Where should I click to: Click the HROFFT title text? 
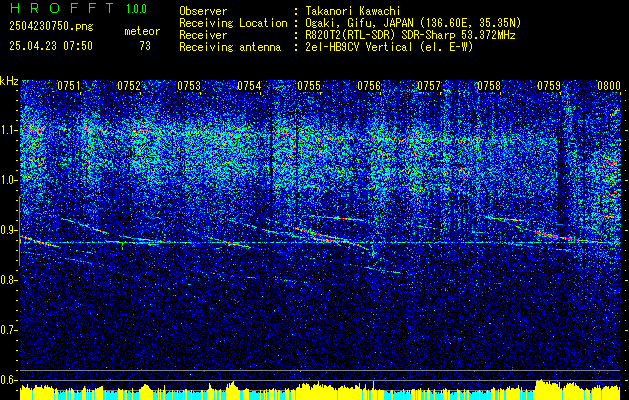pyautogui.click(x=62, y=8)
